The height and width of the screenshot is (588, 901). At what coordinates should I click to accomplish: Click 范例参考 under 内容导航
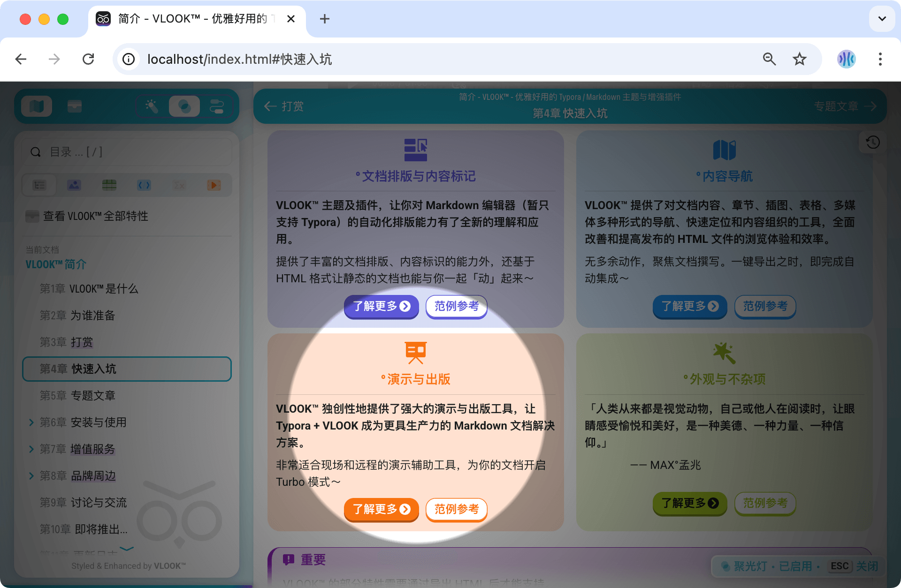point(765,307)
